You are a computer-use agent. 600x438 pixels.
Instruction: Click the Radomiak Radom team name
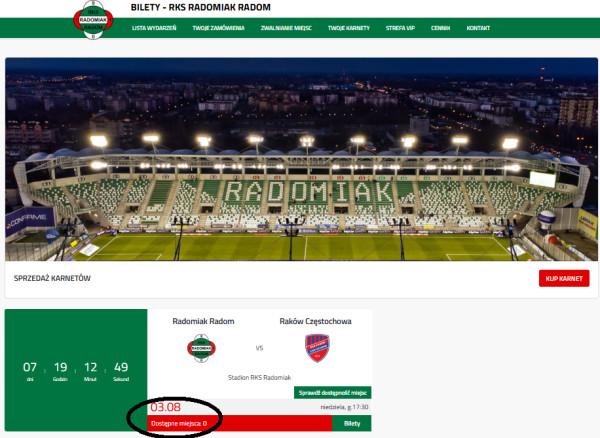(x=203, y=321)
